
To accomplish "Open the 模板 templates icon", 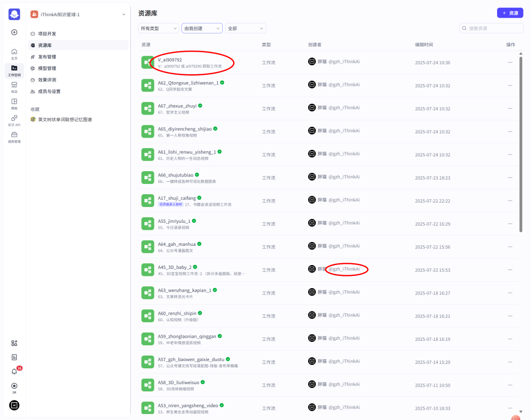I will pos(14,103).
